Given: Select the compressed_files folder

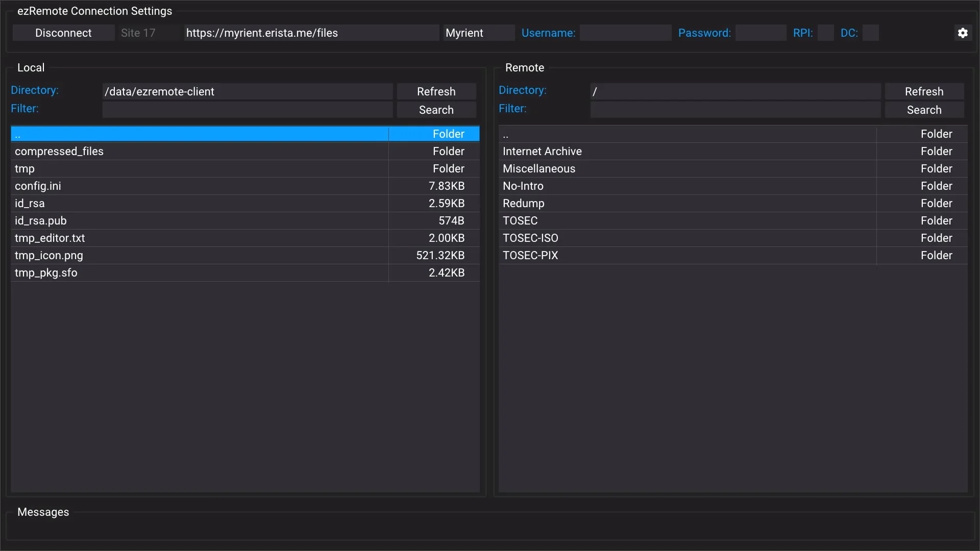Looking at the screenshot, I should click(59, 152).
